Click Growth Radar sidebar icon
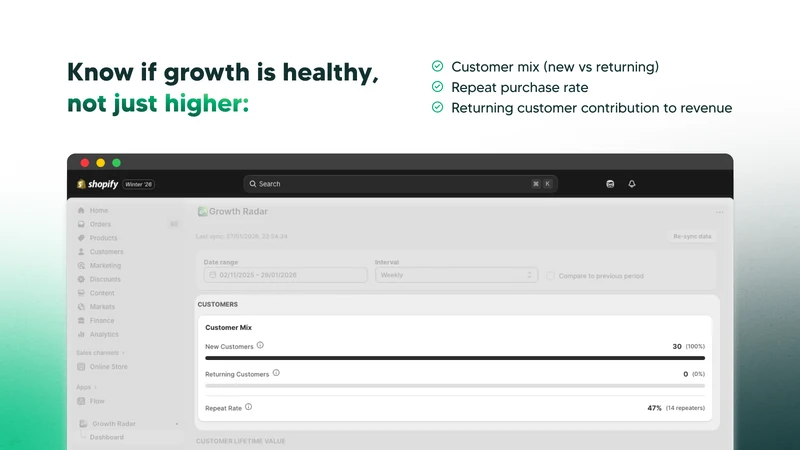Screen dimensions: 800x450 click(x=83, y=423)
